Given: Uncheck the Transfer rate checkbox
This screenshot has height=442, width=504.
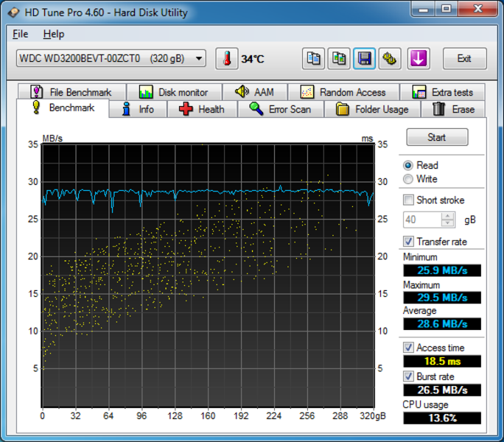Looking at the screenshot, I should click(408, 242).
